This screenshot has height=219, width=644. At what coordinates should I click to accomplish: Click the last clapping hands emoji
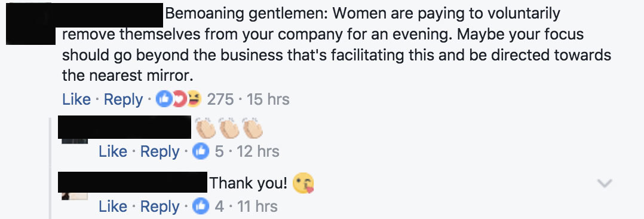(252, 128)
